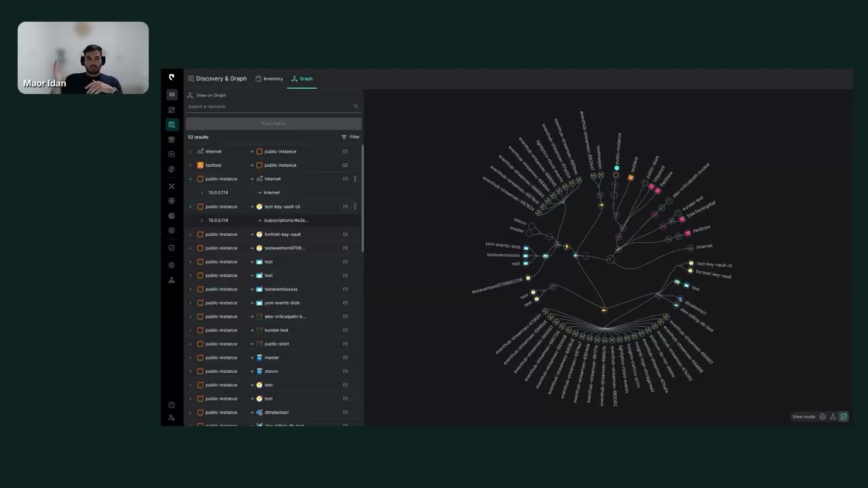Click the crossed-tools sidebar icon
This screenshot has width=868, height=488.
point(172,186)
